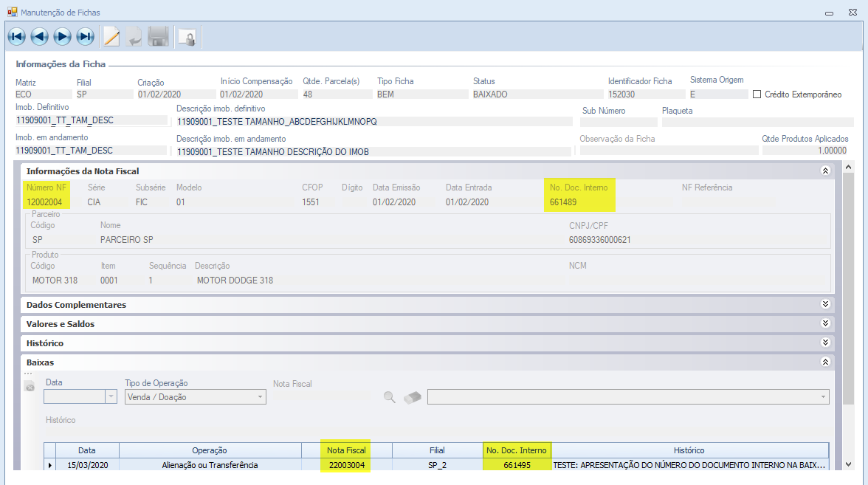Click the magnifier search icon in Baixas
Screen dimensions: 868x485
coord(390,397)
